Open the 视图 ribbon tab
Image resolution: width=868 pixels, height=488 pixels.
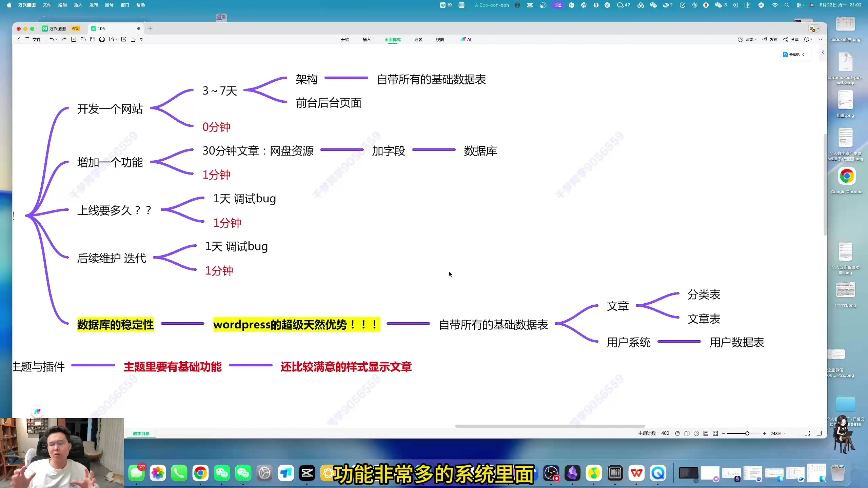coord(440,40)
